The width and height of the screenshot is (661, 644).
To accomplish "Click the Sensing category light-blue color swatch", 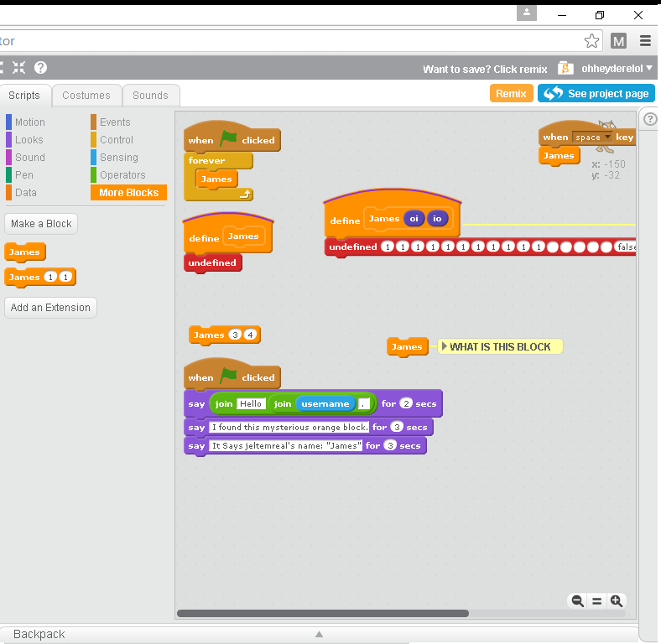I will pyautogui.click(x=94, y=158).
